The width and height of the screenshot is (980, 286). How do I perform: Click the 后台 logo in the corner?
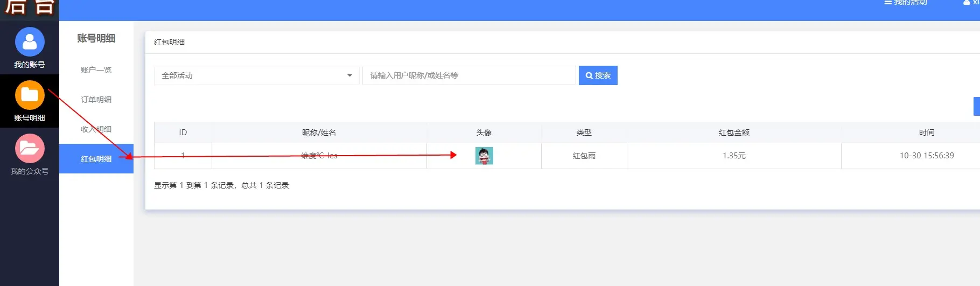(30, 8)
